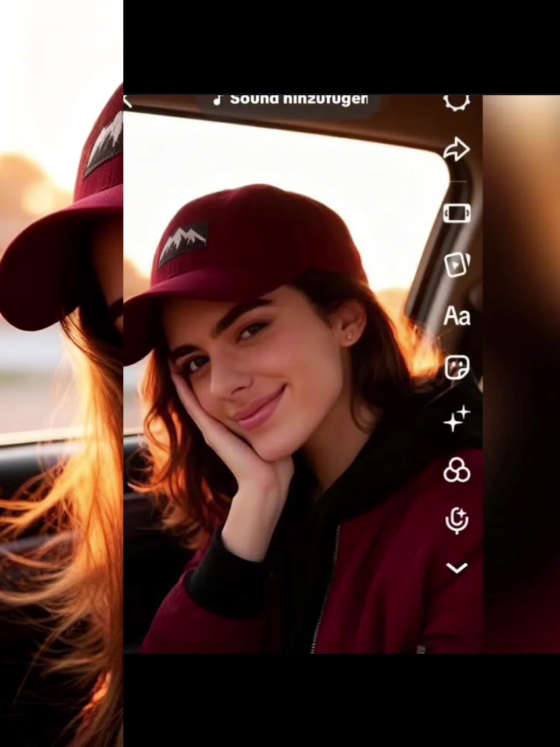Click the music note beside Sound hinzufügen

[218, 100]
